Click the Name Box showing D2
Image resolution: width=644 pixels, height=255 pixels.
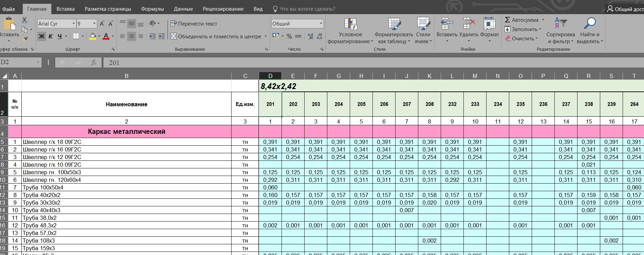[20, 62]
